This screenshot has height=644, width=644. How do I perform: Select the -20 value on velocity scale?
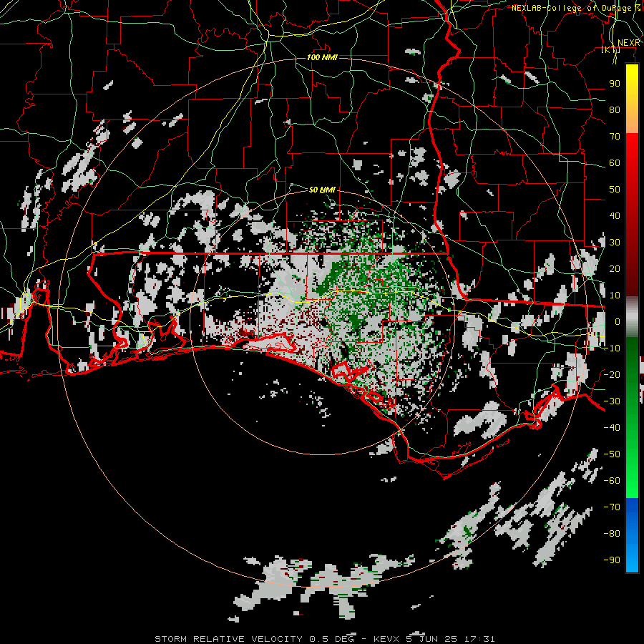pyautogui.click(x=612, y=375)
